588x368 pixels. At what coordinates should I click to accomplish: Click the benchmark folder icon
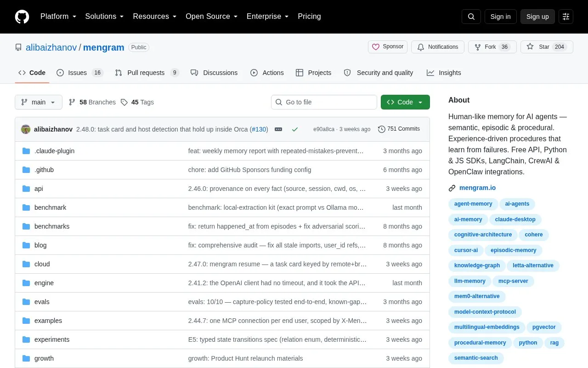(x=26, y=207)
